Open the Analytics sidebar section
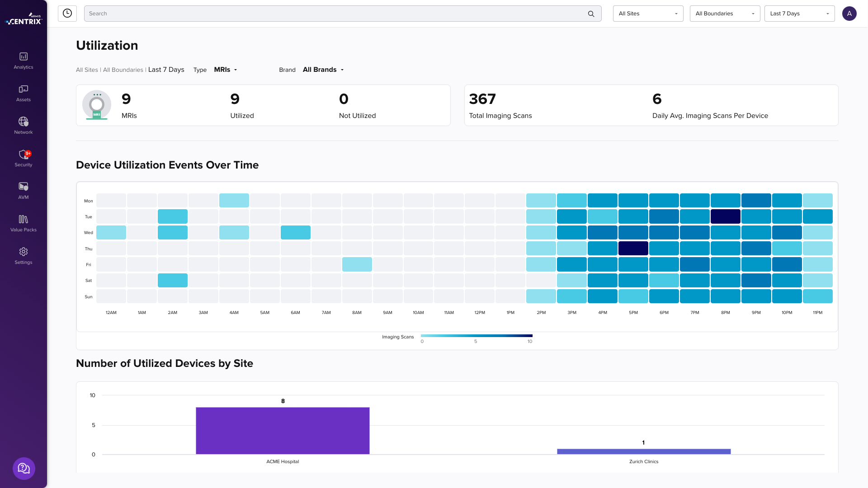Screen dimensions: 868x488 (24, 61)
